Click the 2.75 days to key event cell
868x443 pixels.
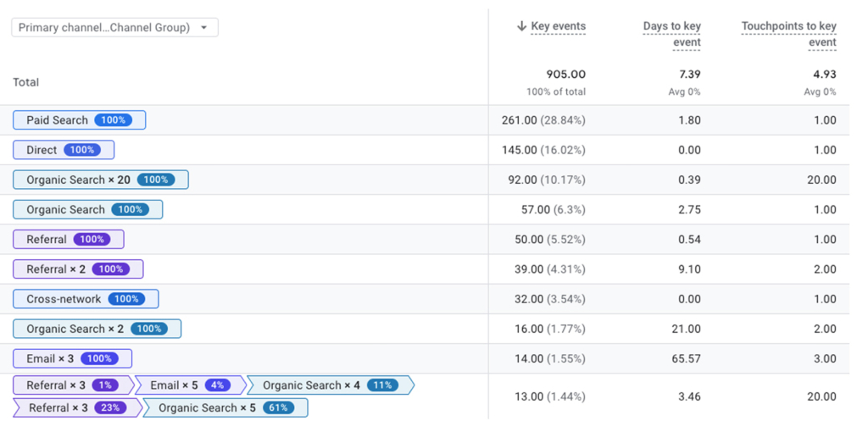(689, 209)
